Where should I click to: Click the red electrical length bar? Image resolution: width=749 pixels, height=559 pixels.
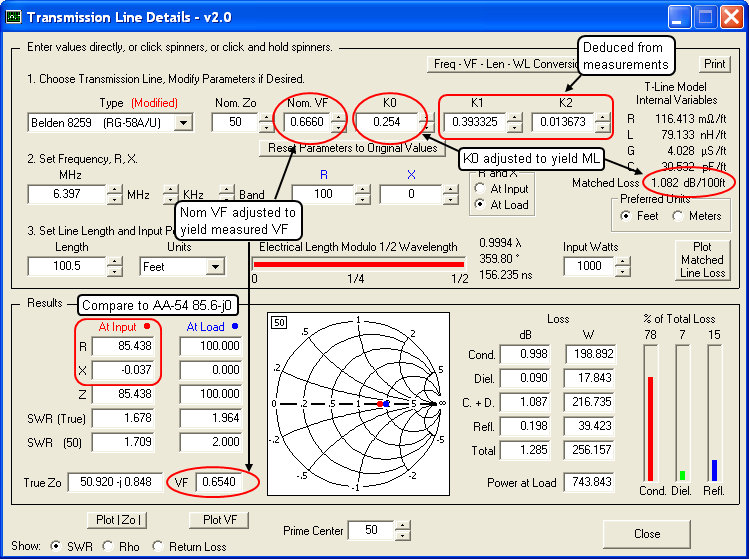tap(359, 265)
